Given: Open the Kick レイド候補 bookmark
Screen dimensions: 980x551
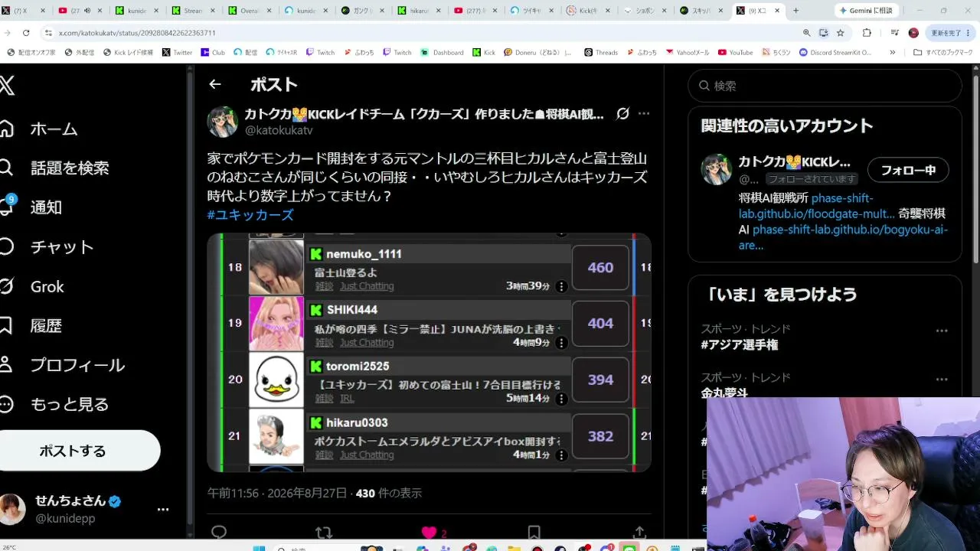Looking at the screenshot, I should pyautogui.click(x=128, y=53).
